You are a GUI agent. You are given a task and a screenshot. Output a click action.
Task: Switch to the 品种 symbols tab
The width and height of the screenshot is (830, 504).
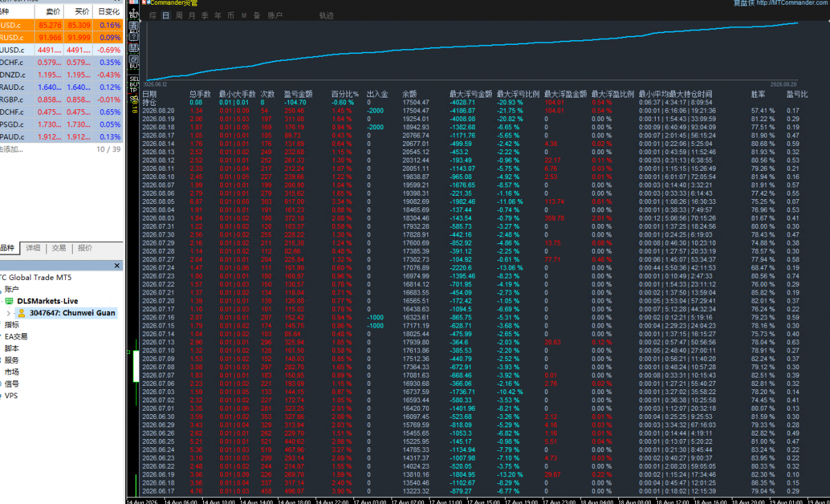pyautogui.click(x=7, y=248)
